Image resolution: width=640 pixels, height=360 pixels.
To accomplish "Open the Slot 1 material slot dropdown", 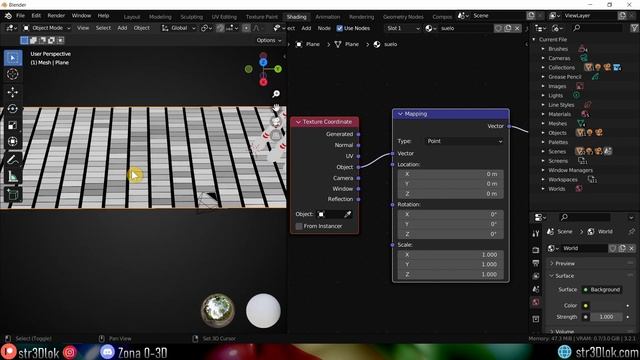I will click(403, 28).
